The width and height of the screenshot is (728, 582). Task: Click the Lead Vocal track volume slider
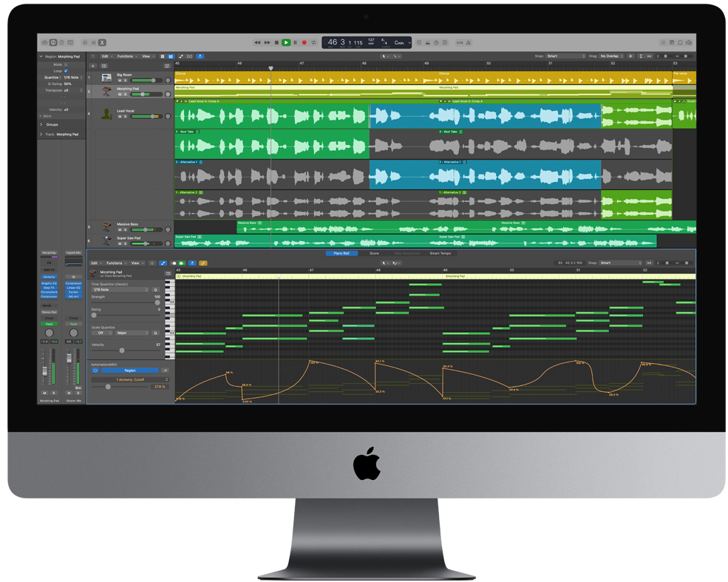pos(146,117)
